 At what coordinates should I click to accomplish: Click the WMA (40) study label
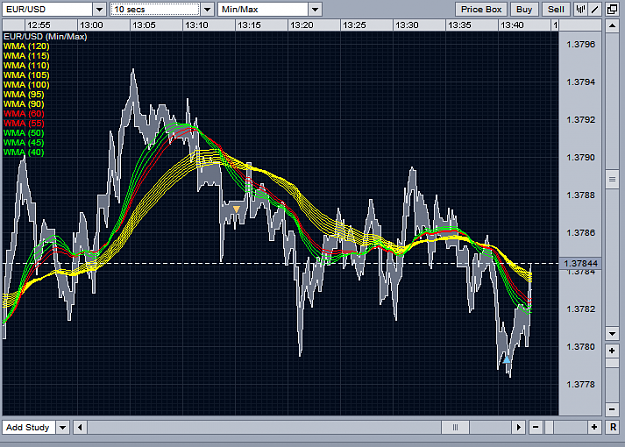tap(24, 152)
